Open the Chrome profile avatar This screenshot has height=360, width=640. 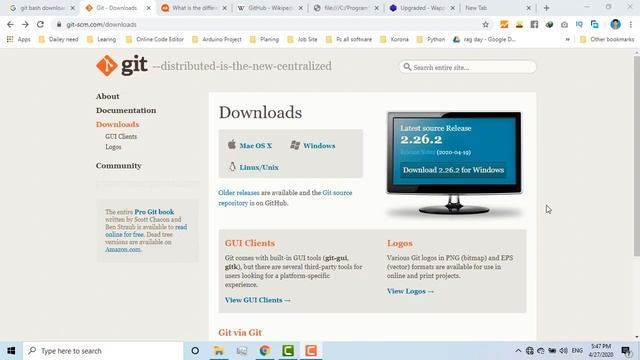click(615, 24)
